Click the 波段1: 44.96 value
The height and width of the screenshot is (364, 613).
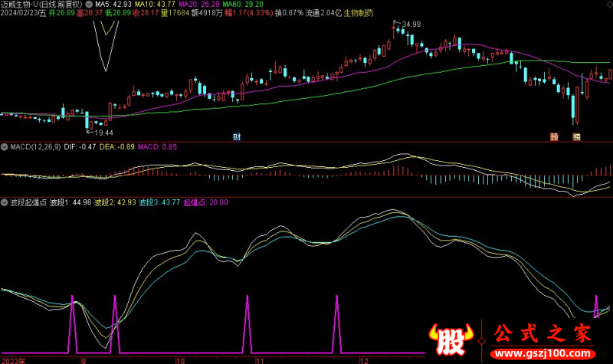coord(70,202)
